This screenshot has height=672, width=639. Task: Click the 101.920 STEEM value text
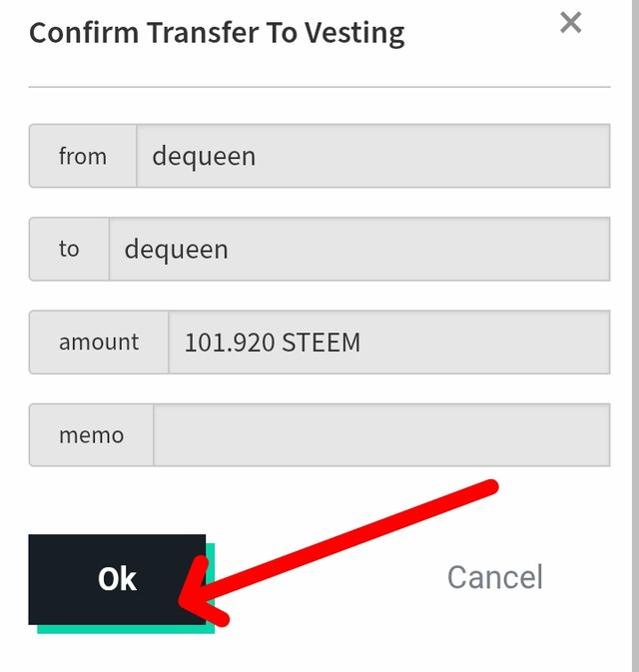click(x=272, y=342)
